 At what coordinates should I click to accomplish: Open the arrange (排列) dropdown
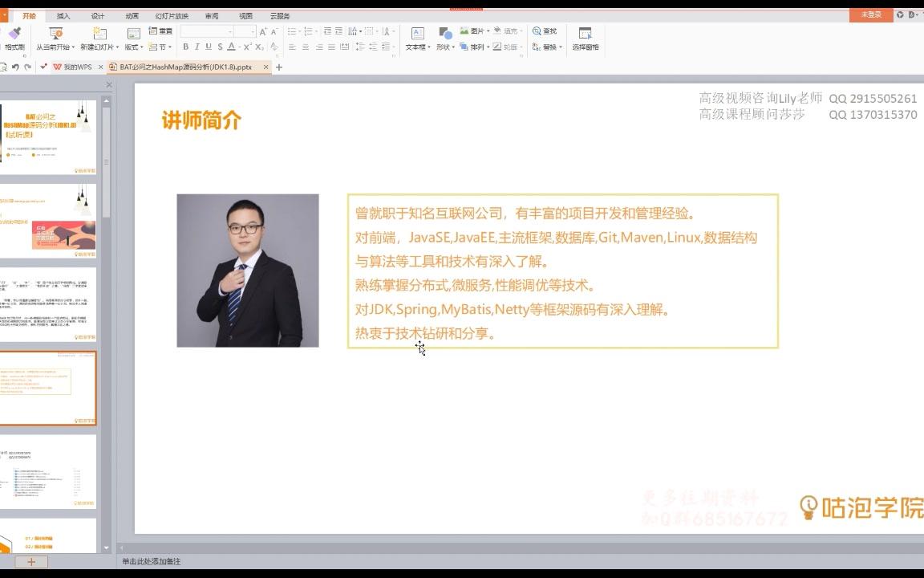pos(476,47)
